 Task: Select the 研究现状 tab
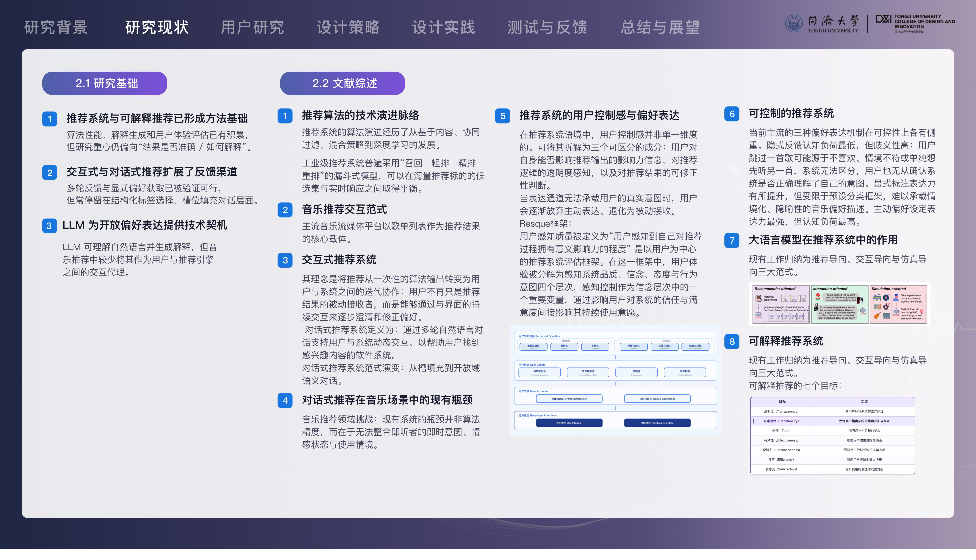click(x=157, y=27)
